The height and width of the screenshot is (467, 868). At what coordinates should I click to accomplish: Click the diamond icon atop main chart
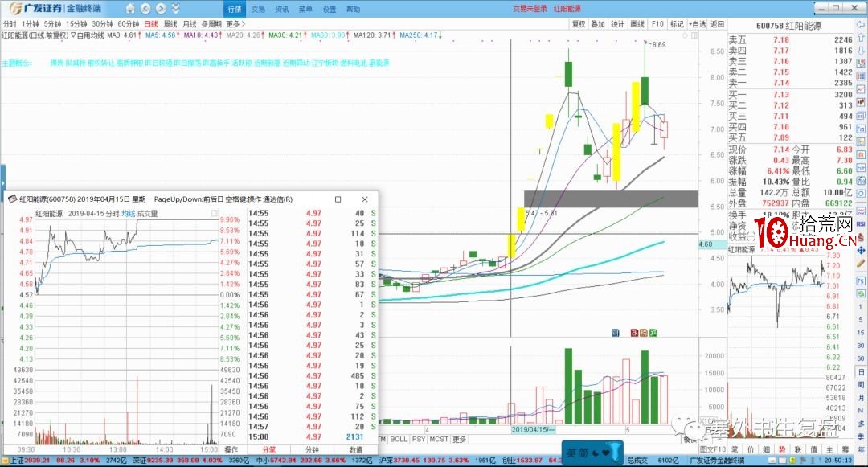pyautogui.click(x=685, y=35)
